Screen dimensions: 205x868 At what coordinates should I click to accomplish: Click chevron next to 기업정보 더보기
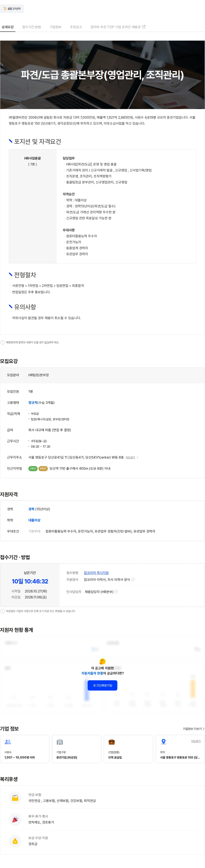[203, 729]
